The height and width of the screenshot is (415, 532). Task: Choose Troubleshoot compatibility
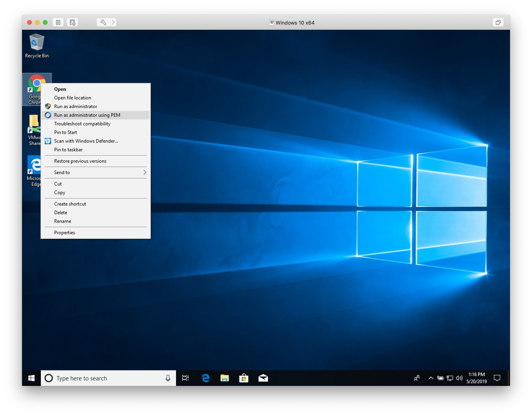[95, 124]
